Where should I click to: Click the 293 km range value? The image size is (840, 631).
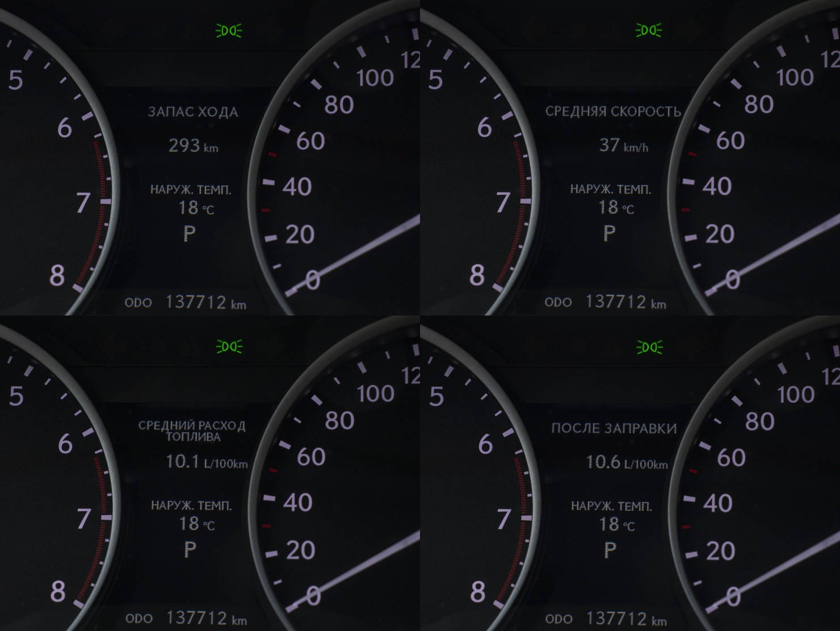click(193, 146)
